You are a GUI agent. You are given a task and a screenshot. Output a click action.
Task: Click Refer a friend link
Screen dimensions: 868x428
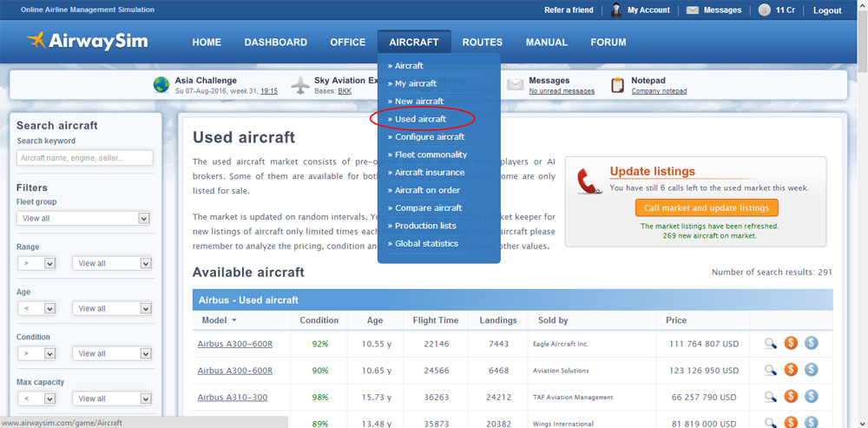[x=569, y=10]
